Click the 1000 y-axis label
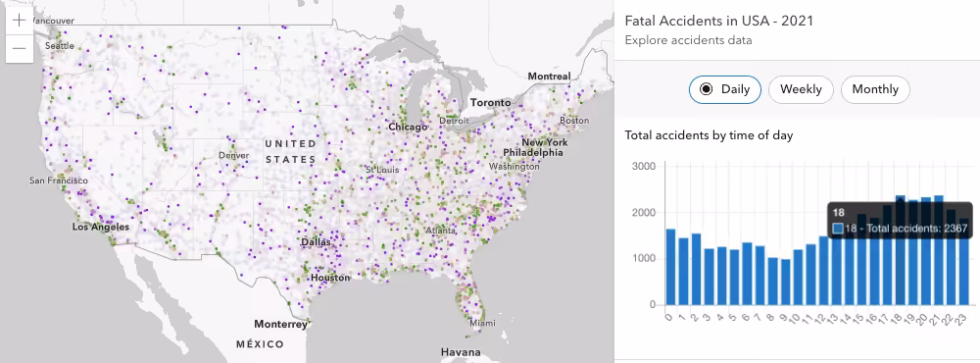Viewport: 980px width, 363px height. [644, 258]
